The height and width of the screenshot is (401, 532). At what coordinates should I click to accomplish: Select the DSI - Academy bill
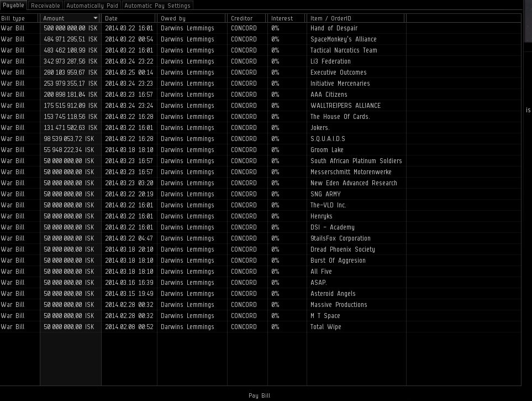tap(261, 227)
